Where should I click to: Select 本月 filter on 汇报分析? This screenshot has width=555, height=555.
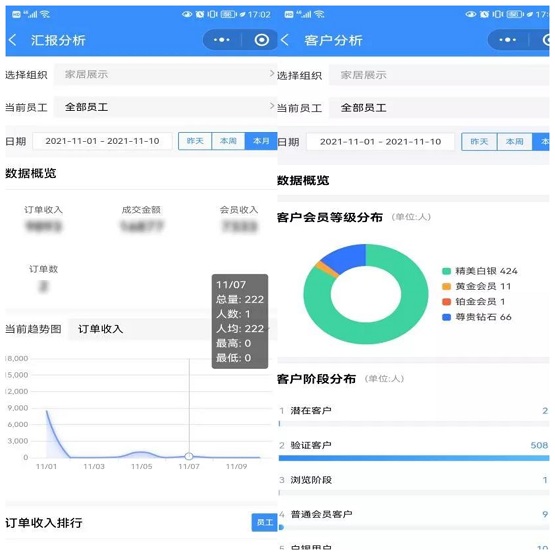point(261,141)
